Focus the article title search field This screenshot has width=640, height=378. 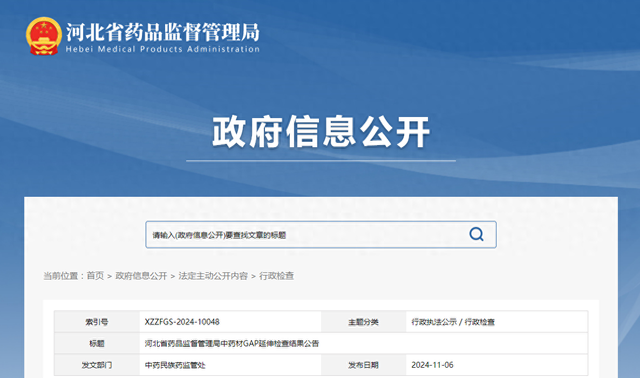(x=321, y=235)
